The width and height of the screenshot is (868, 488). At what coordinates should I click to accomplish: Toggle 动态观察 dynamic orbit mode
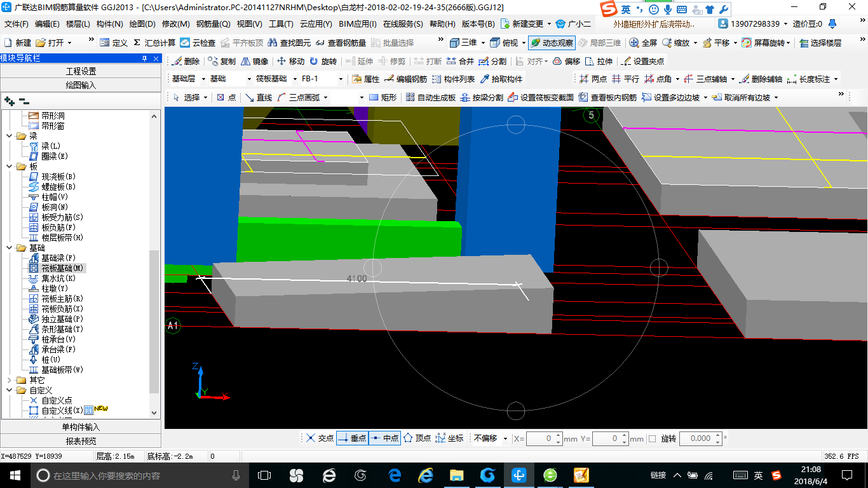pyautogui.click(x=552, y=43)
